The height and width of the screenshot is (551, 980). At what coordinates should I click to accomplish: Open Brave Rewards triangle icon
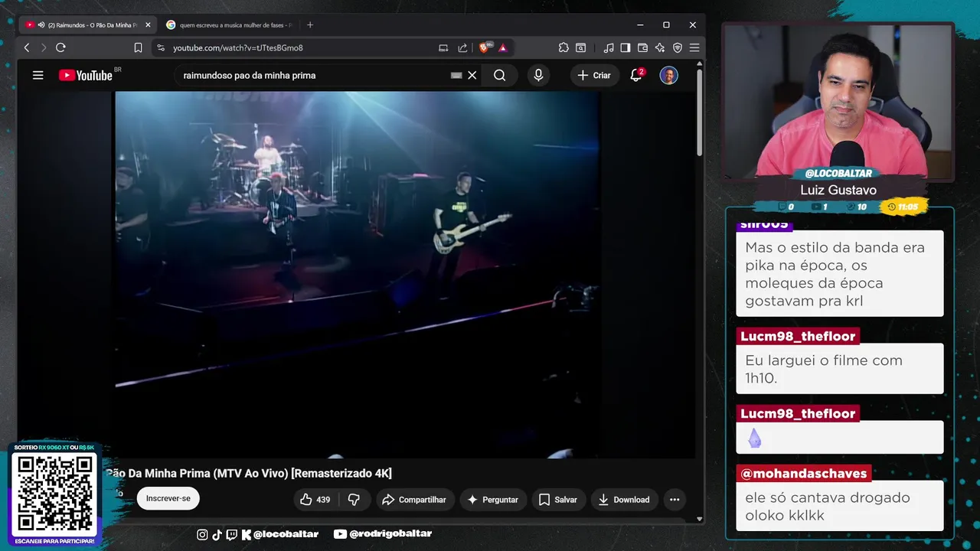point(503,47)
